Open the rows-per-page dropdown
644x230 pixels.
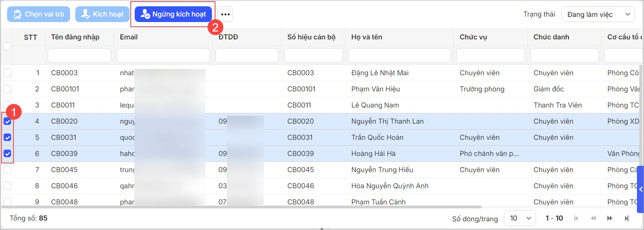point(520,218)
